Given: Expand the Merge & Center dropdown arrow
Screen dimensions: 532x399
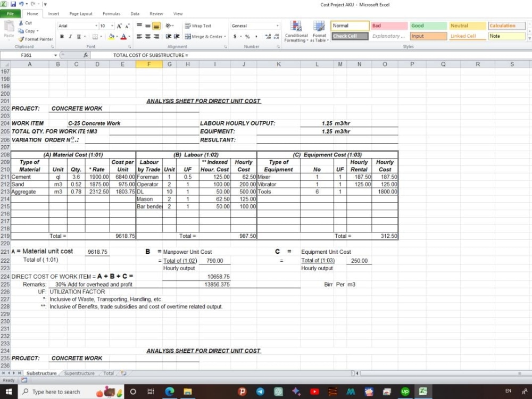Looking at the screenshot, I should click(x=225, y=36).
